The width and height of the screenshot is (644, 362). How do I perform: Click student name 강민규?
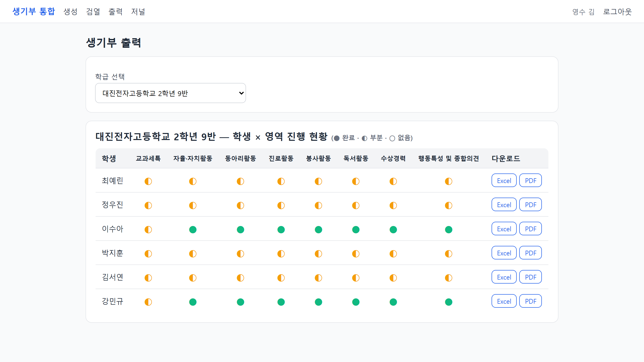pos(112,301)
